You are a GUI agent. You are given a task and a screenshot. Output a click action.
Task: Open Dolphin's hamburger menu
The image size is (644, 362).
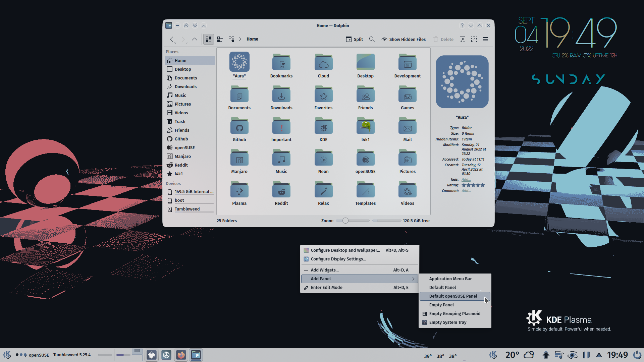(485, 39)
